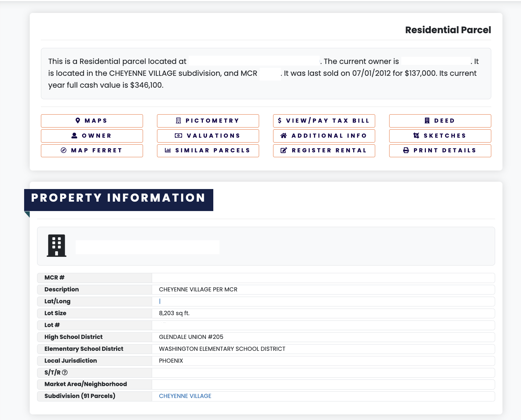This screenshot has height=420, width=521.
Task: Click the Property Information header banner
Action: coord(119,198)
